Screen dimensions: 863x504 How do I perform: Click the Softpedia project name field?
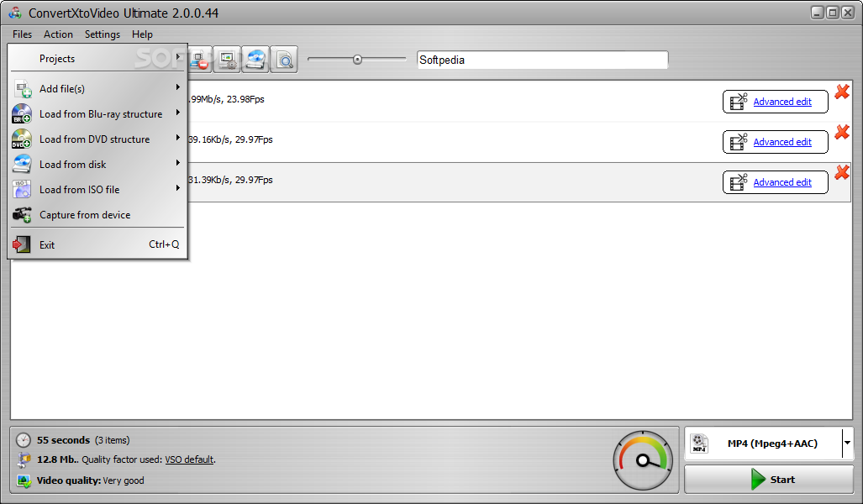click(x=543, y=60)
